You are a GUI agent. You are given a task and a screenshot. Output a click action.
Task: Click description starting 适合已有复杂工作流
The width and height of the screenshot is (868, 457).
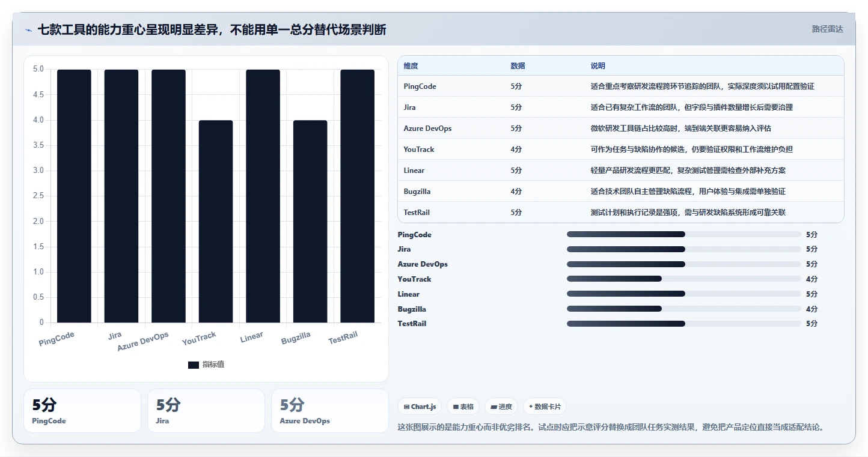692,107
